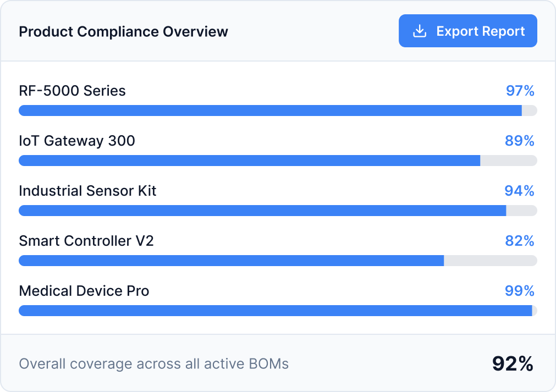Select the overall coverage summary text
Screen dimensions: 556x392
(154, 363)
